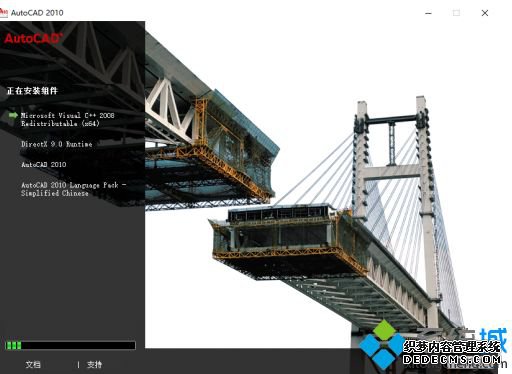
Task: Minimize the AutoCAD 2010 installer window
Action: 429,13
